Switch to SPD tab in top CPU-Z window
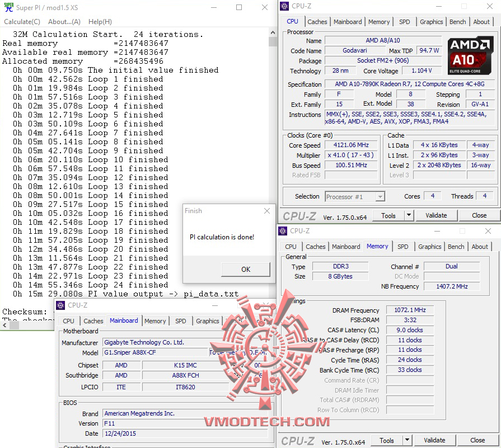501x448 pixels. coord(405,22)
